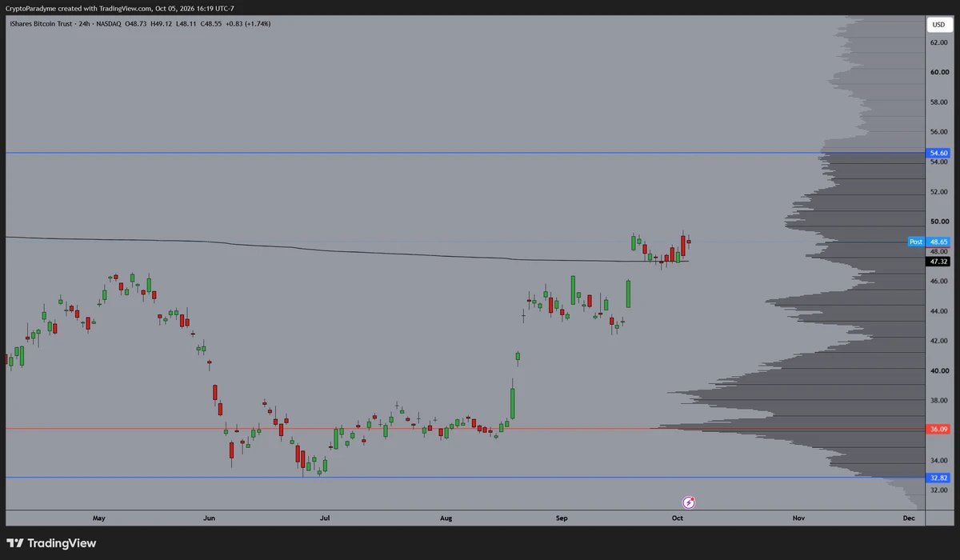Click the purple lightning event icon near Oct

[689, 502]
